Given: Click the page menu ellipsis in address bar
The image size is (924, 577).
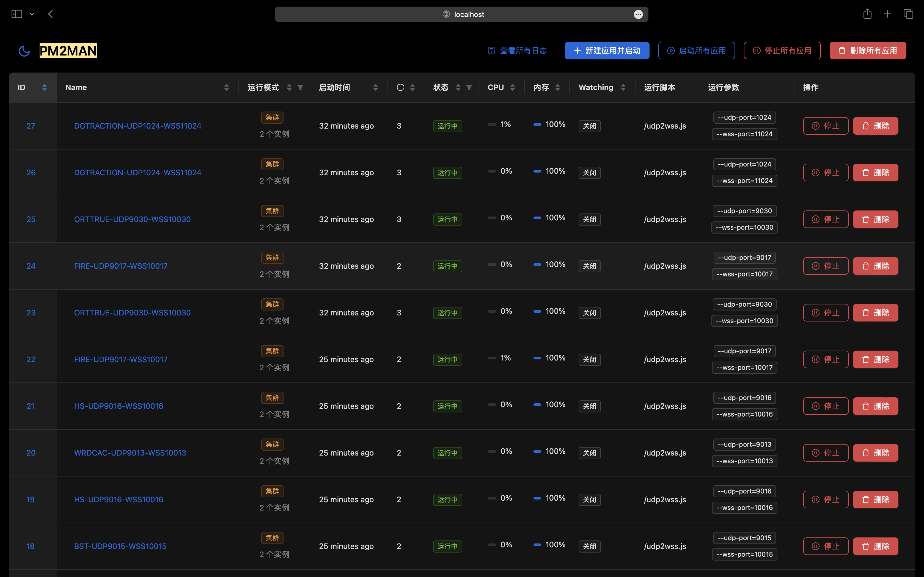Looking at the screenshot, I should pyautogui.click(x=638, y=15).
